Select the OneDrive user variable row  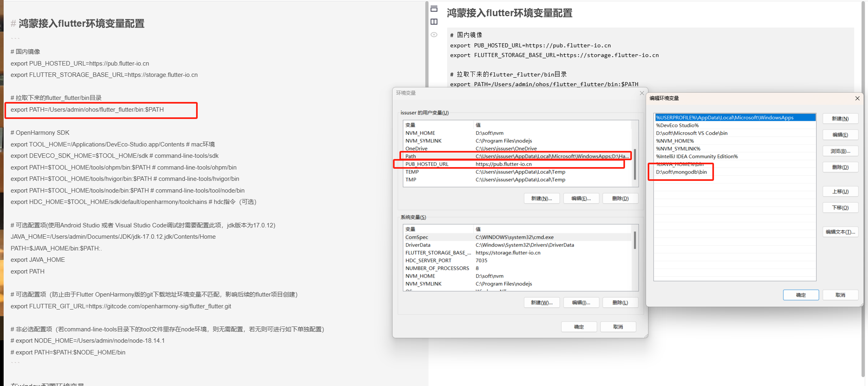point(517,148)
